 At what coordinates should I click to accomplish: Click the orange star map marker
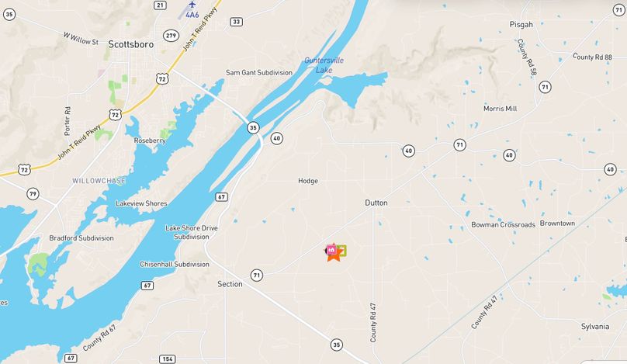coord(334,255)
